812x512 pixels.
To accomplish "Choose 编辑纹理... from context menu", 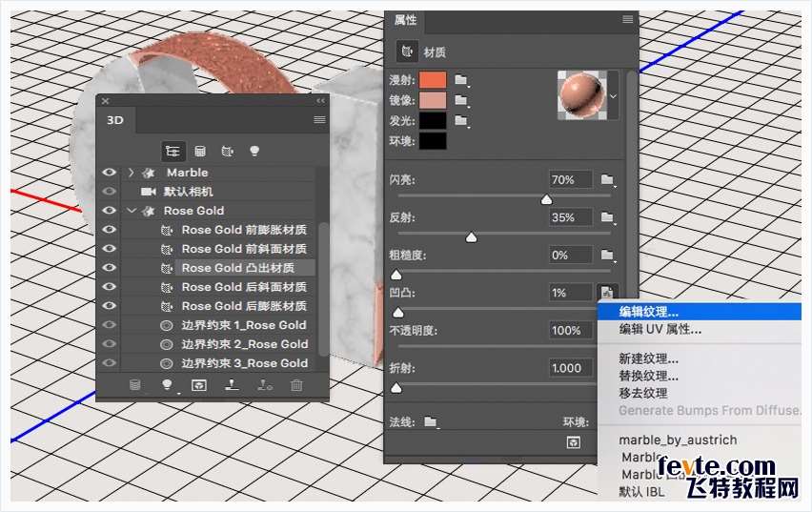I will pos(700,312).
